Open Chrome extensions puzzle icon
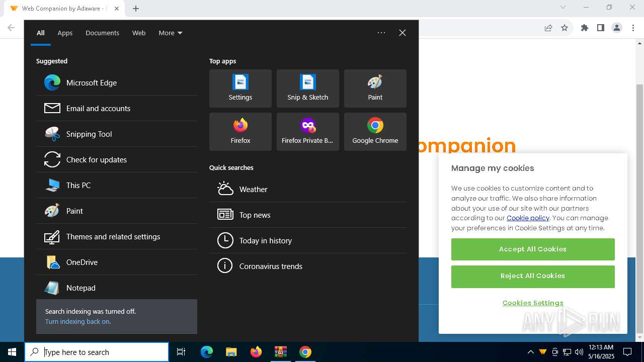The image size is (644, 362). coord(585,28)
